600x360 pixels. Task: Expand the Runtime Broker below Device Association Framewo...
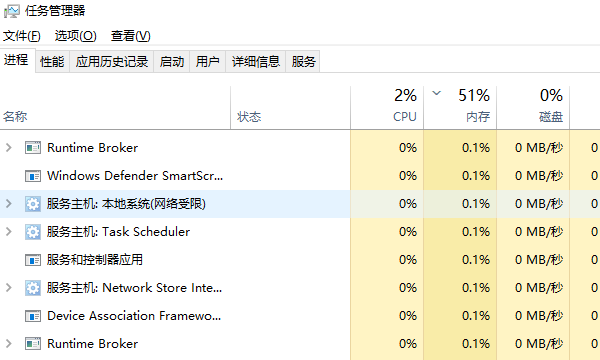tap(9, 344)
